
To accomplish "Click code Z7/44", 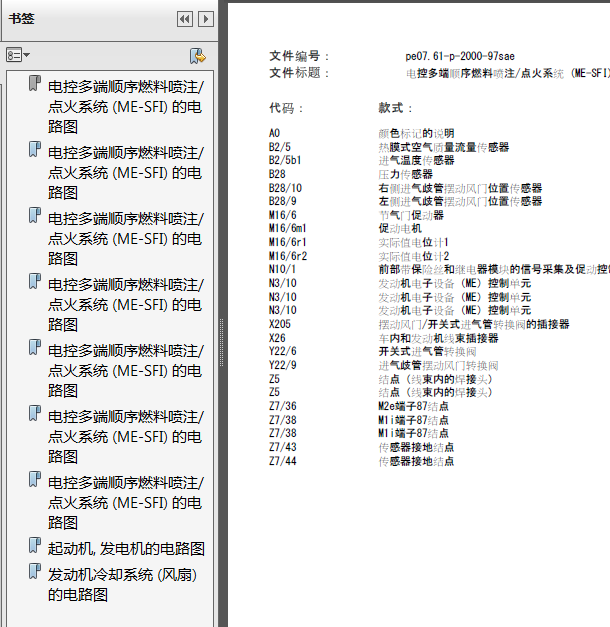I will [282, 461].
